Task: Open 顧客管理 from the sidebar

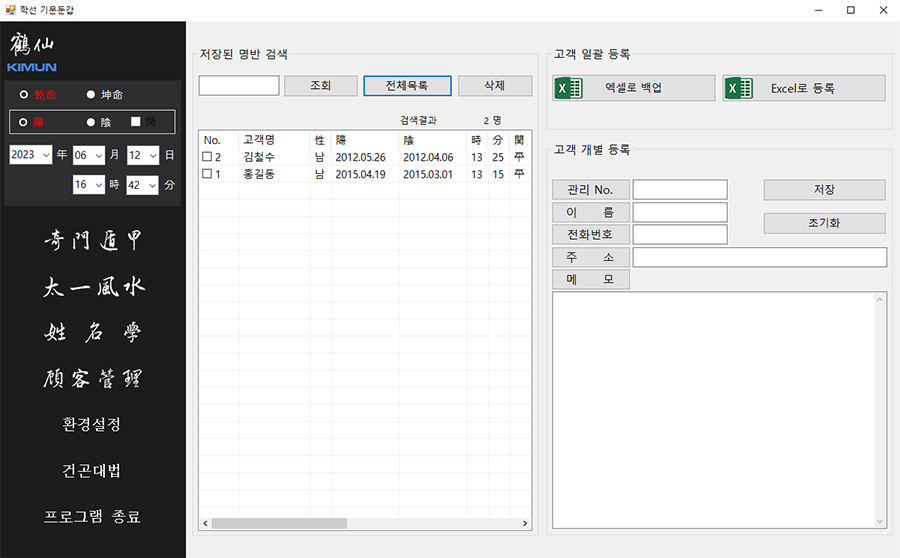Action: point(93,379)
